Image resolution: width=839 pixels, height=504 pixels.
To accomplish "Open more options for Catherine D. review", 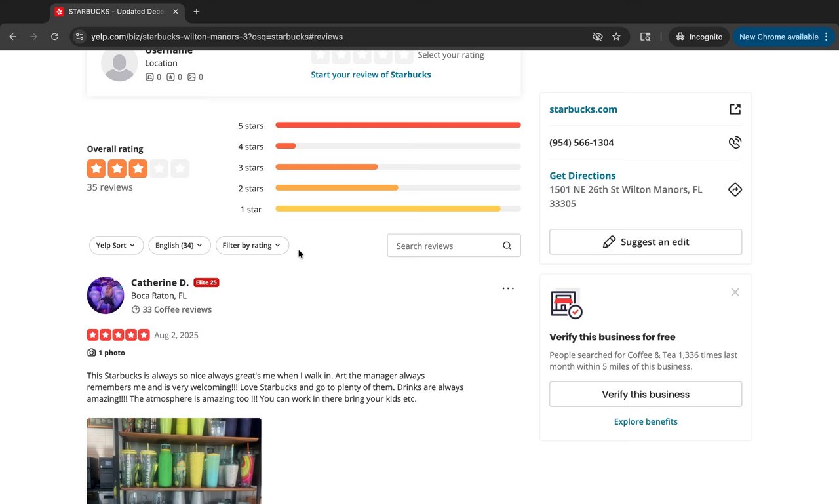I will (508, 288).
